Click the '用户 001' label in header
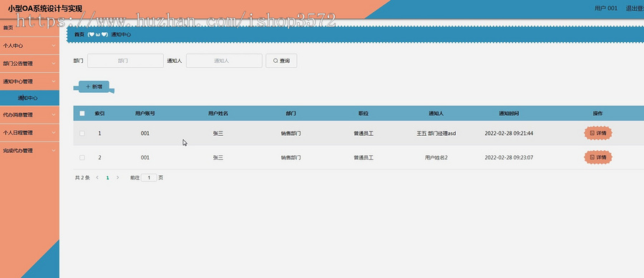This screenshot has width=644, height=278. (x=606, y=8)
